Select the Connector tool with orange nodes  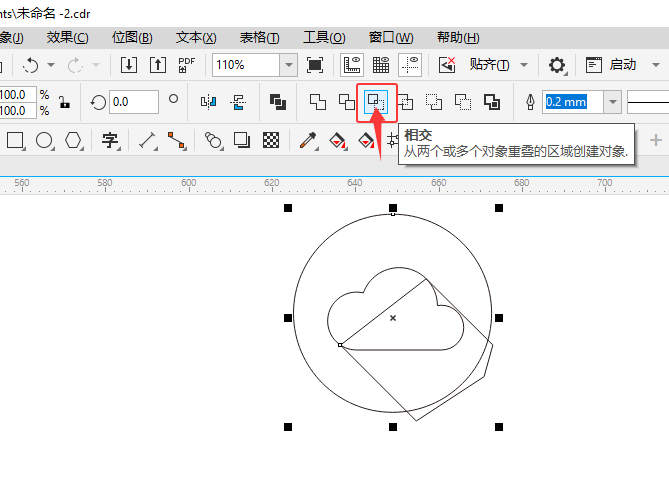pos(177,140)
